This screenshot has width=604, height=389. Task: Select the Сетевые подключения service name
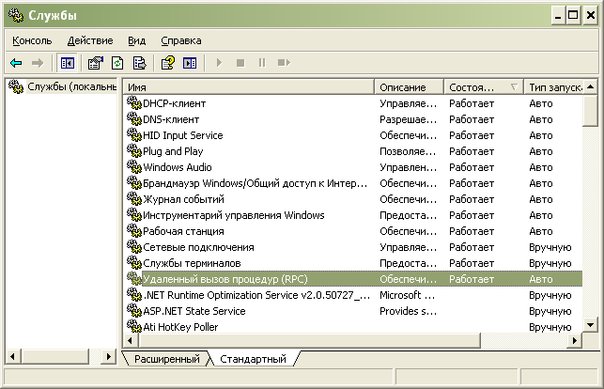199,247
